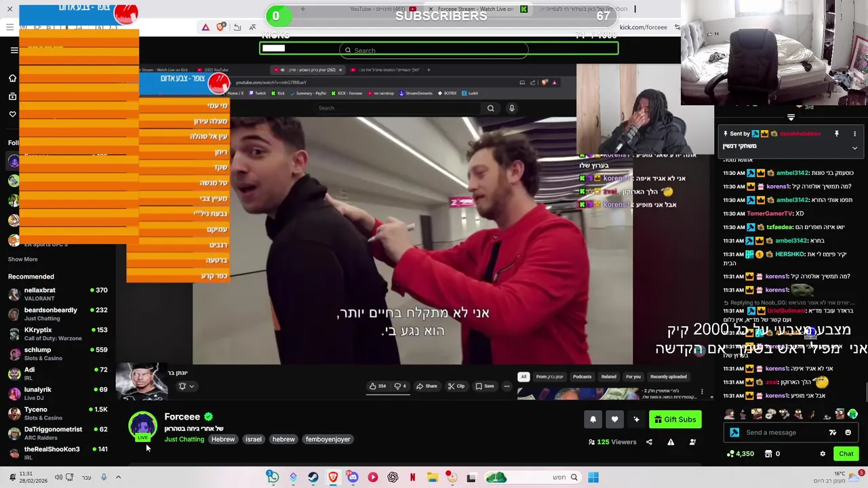Open File Explorer folder in taskbar
The height and width of the screenshot is (488, 868).
pyautogui.click(x=432, y=478)
